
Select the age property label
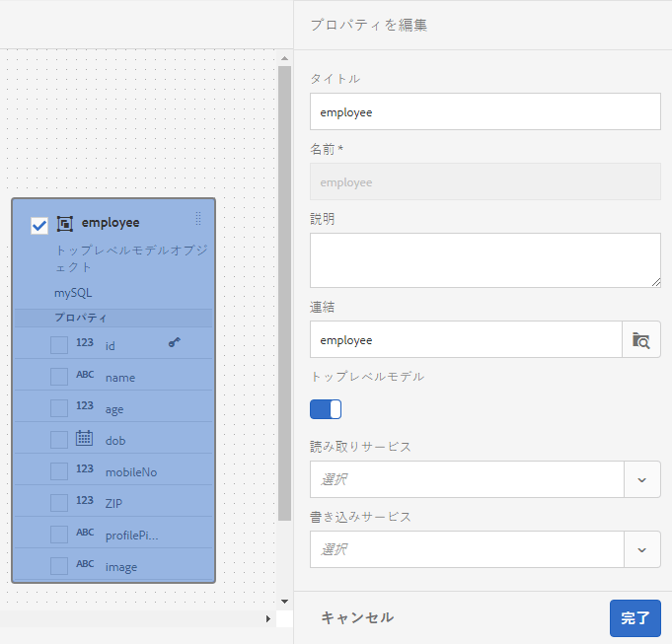coord(114,409)
